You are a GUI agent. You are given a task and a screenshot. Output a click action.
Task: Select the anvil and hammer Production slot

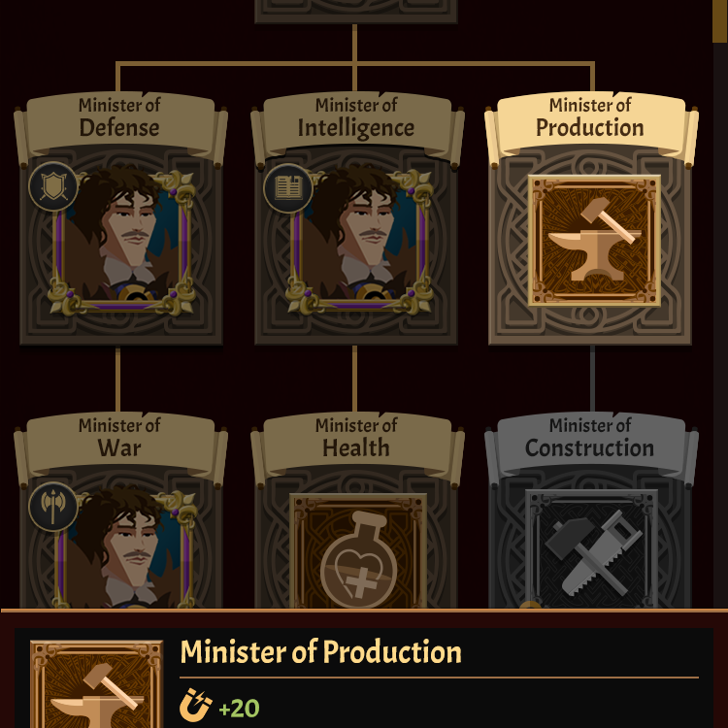coord(594,241)
